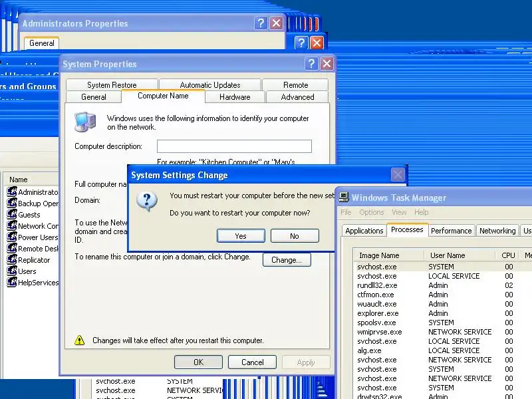Click No in System Settings Change dialog

point(295,236)
